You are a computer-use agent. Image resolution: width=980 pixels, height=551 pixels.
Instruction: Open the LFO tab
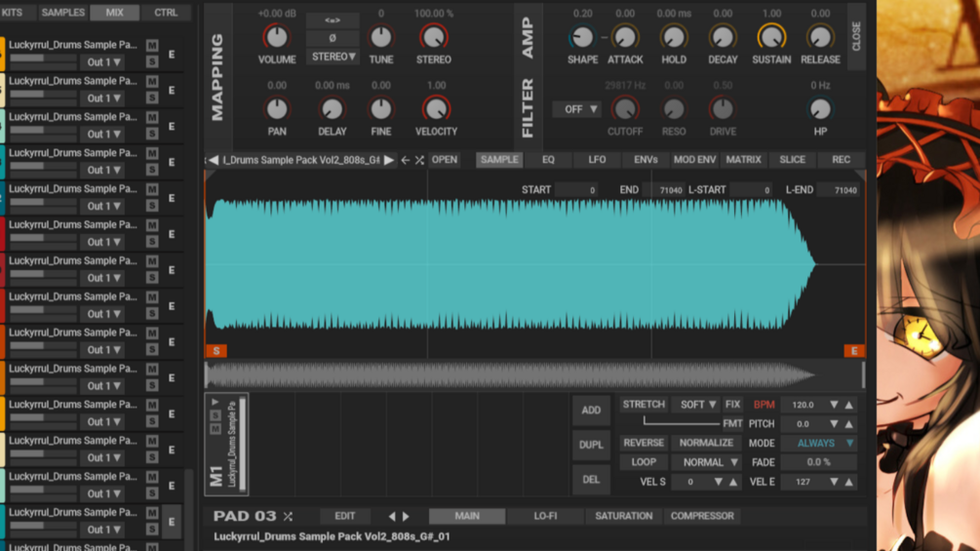point(597,160)
